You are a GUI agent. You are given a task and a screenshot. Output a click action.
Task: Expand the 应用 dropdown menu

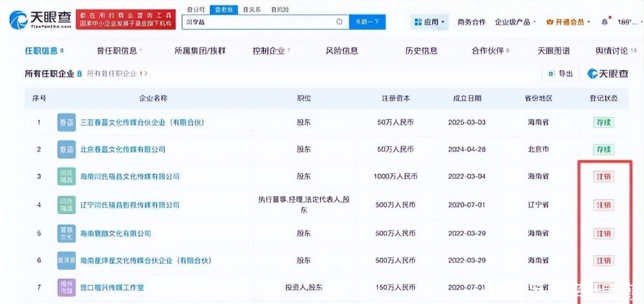[429, 22]
